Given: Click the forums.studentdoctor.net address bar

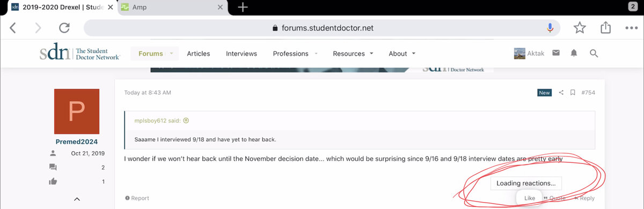Looking at the screenshot, I should tap(322, 28).
